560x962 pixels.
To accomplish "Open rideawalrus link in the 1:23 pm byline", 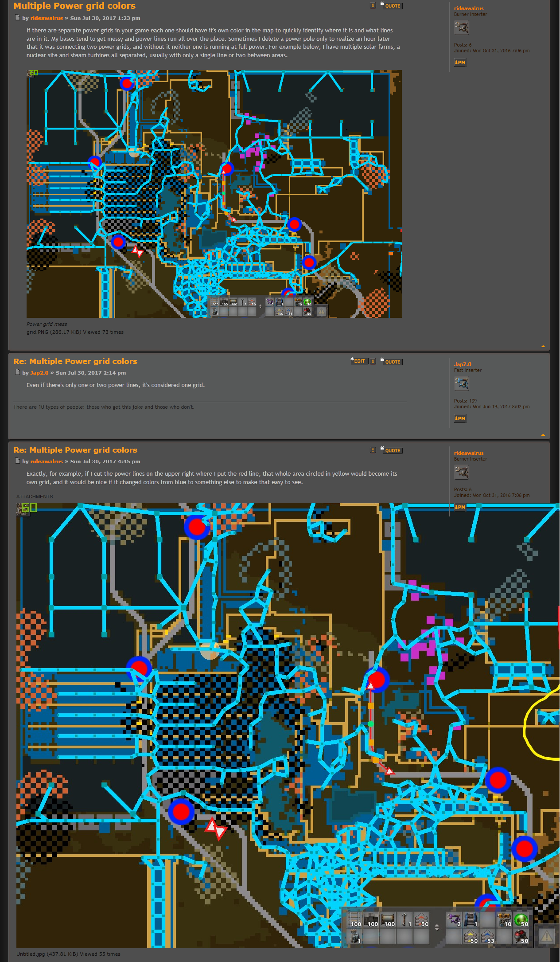I will point(47,18).
